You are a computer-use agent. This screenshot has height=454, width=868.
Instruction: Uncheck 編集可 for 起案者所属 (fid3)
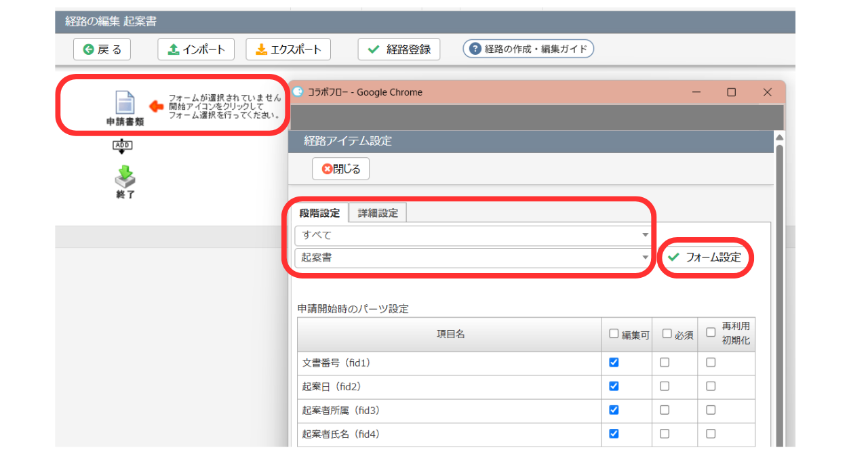pyautogui.click(x=614, y=410)
